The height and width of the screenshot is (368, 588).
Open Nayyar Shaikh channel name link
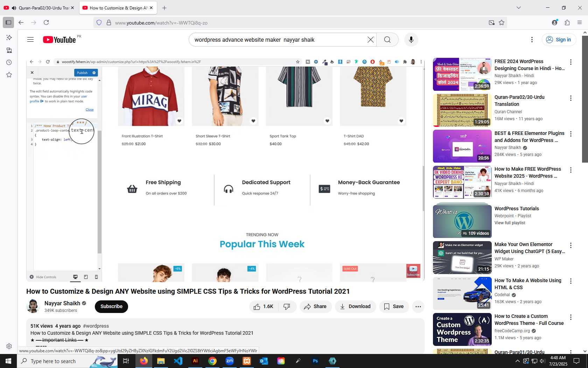62,303
